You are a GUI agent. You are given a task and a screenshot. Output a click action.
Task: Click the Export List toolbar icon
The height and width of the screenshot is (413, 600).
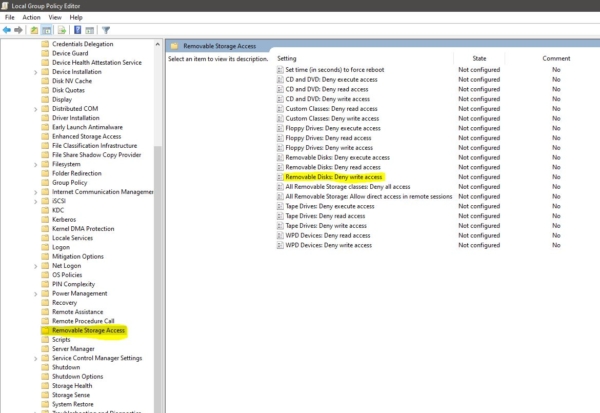[62, 30]
